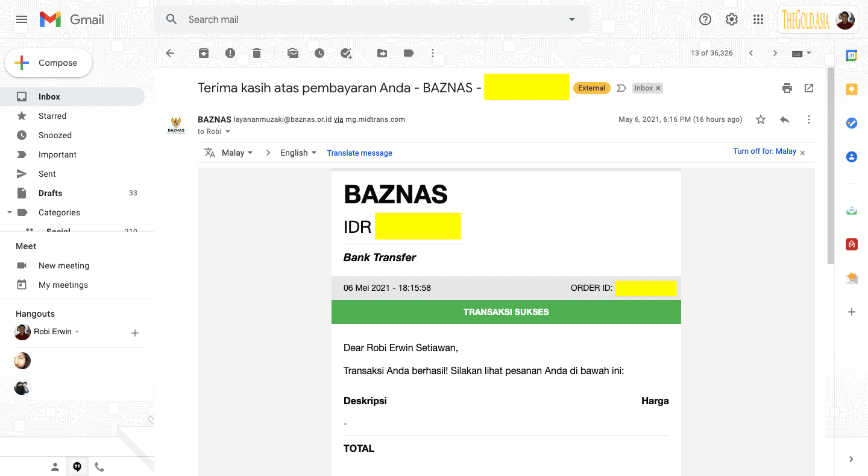Reply to the BAZNAS message
The image size is (868, 476).
click(x=785, y=119)
